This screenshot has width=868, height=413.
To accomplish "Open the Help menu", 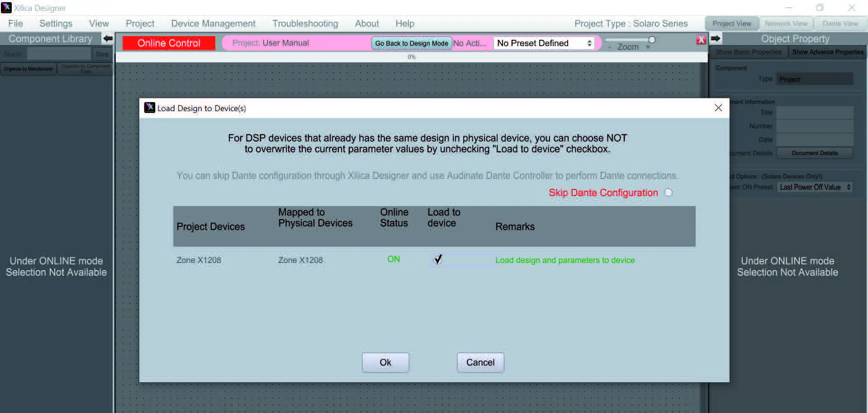I will tap(405, 23).
